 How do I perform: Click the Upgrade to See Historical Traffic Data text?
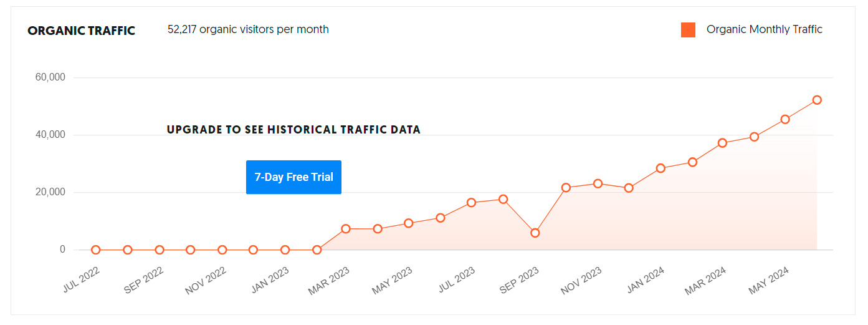pyautogui.click(x=293, y=130)
